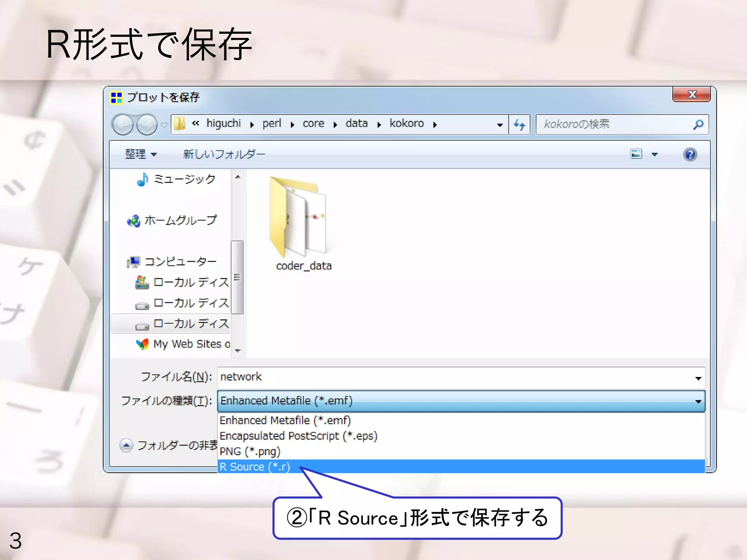Screen dimensions: 747x560
Task: Click the navigation pane scrollbar thumb
Action: (x=237, y=277)
